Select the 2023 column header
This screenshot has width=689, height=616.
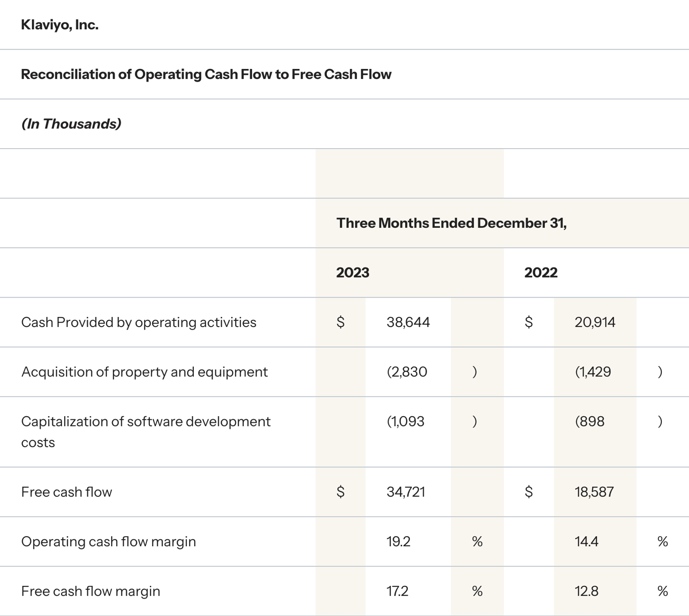[353, 272]
